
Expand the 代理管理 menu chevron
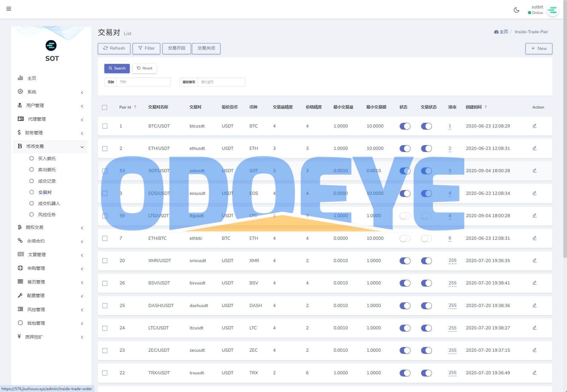coord(82,120)
